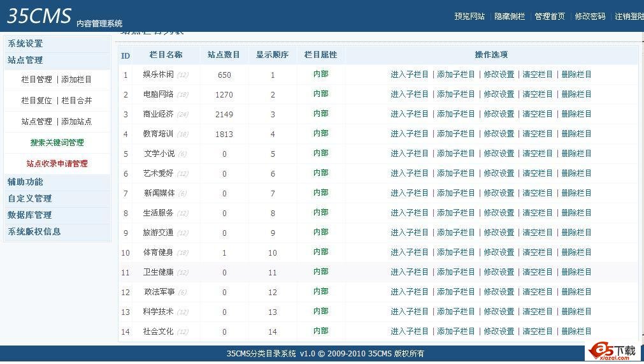Click 删除栏目 for the 文学小说 row
The width and height of the screenshot is (644, 364).
[576, 154]
